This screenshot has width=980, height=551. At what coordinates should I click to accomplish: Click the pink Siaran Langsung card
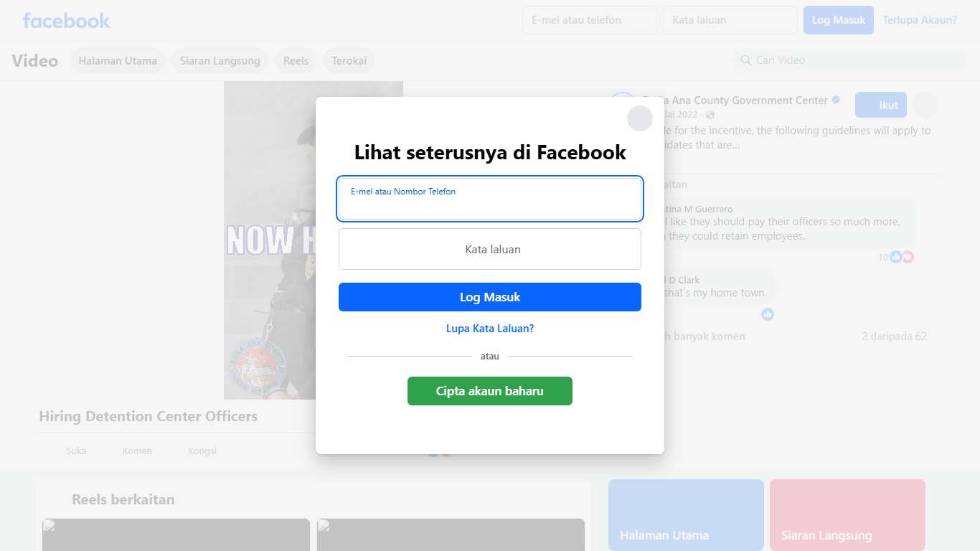click(x=847, y=515)
